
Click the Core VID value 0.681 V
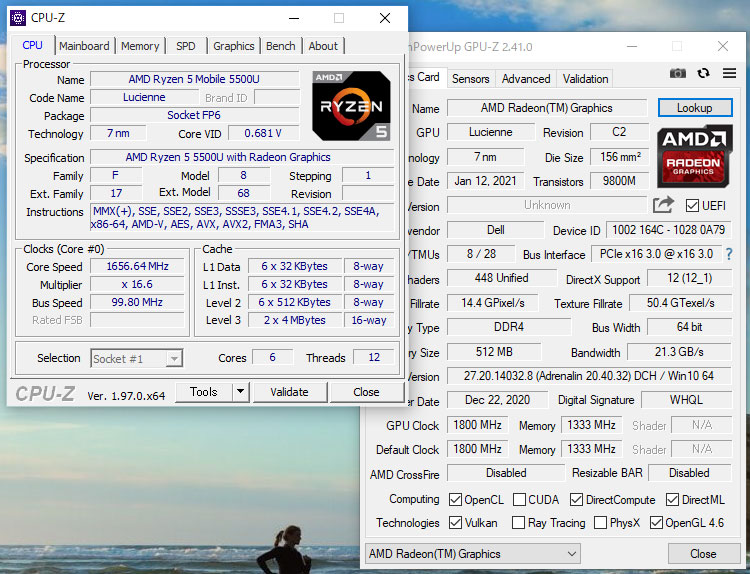click(x=263, y=133)
